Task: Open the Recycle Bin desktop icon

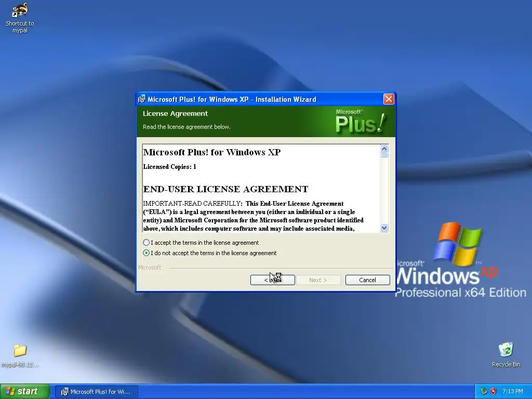Action: [506, 354]
